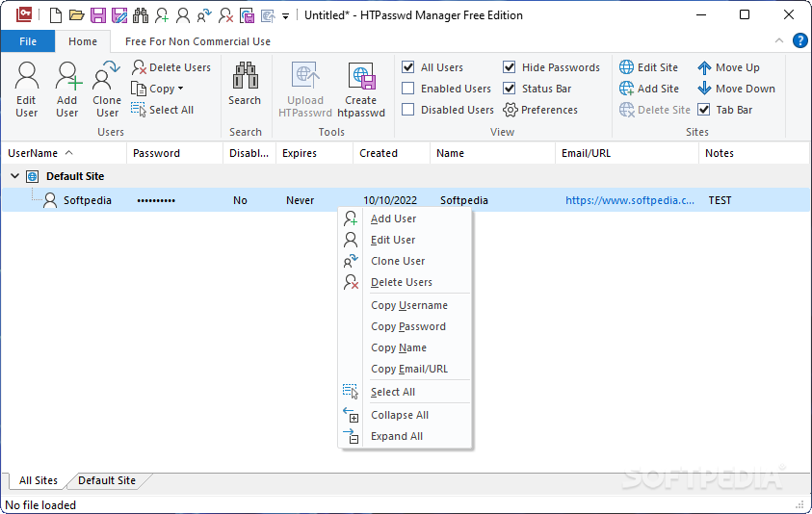Click Delete Users in the ribbon
Screen dimensions: 812x514
click(170, 67)
